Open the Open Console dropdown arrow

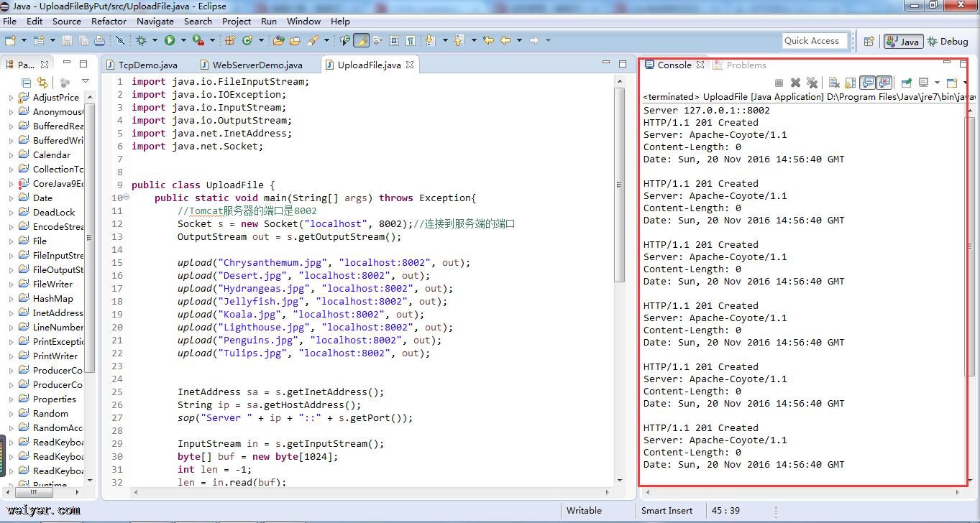coord(964,83)
